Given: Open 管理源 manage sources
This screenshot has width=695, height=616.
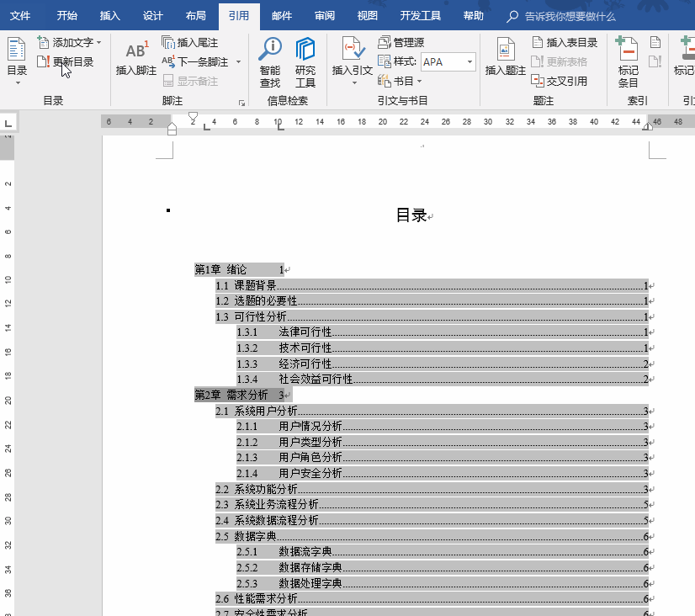Looking at the screenshot, I should coord(401,43).
